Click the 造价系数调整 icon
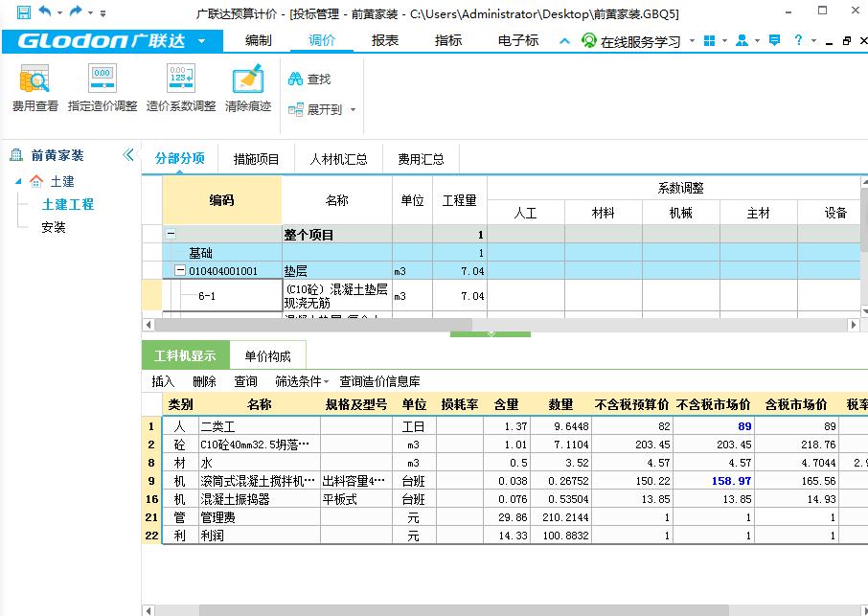 tap(180, 78)
